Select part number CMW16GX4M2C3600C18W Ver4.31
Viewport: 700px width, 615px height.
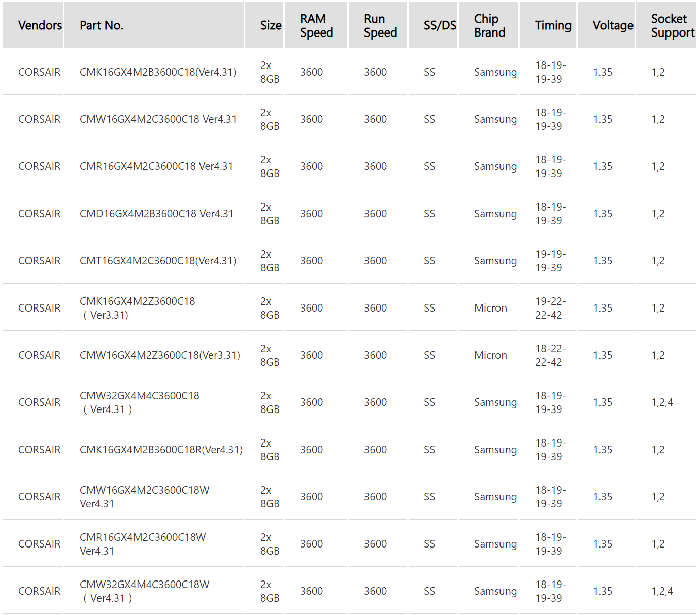pyautogui.click(x=145, y=497)
